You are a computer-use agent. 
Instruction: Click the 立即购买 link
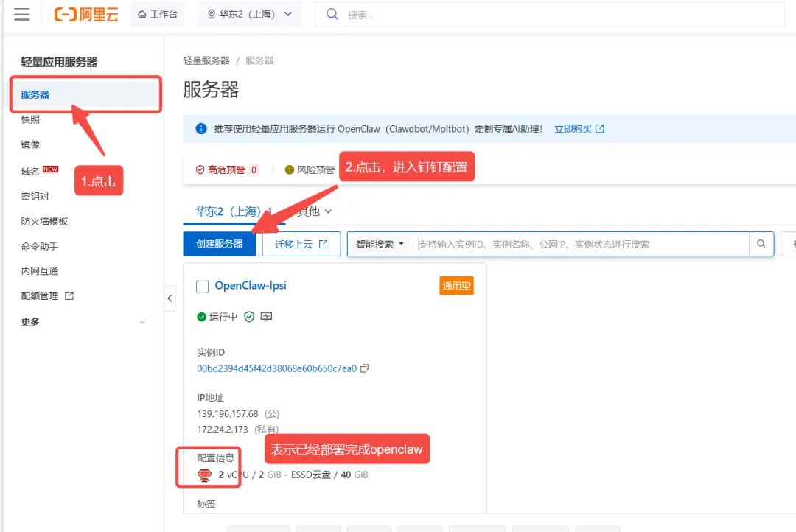tap(579, 128)
